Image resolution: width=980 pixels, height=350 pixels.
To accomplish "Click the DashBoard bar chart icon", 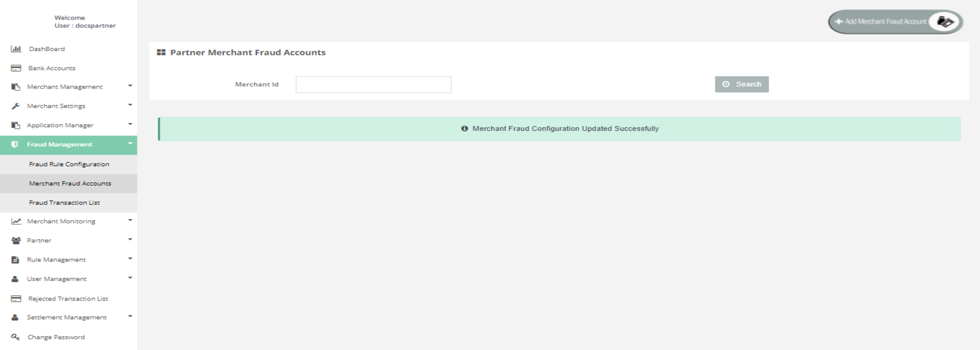I will click(x=16, y=49).
